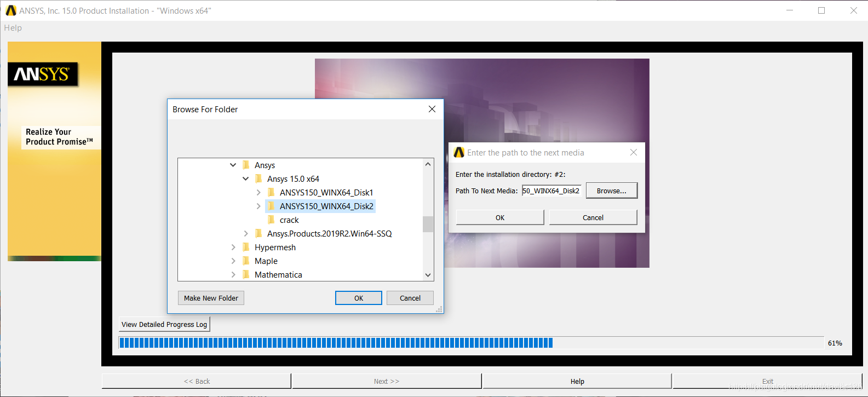
Task: Click the folder icon for ANSYS150_WINX64_Disk2
Action: point(271,206)
